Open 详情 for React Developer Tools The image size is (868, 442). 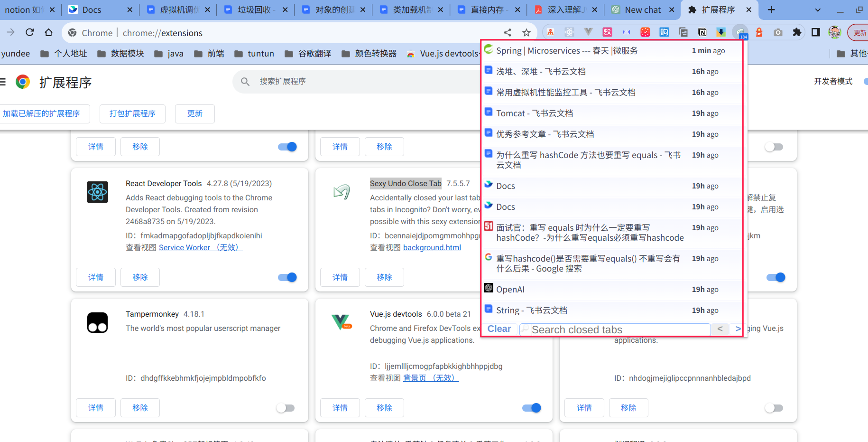96,277
